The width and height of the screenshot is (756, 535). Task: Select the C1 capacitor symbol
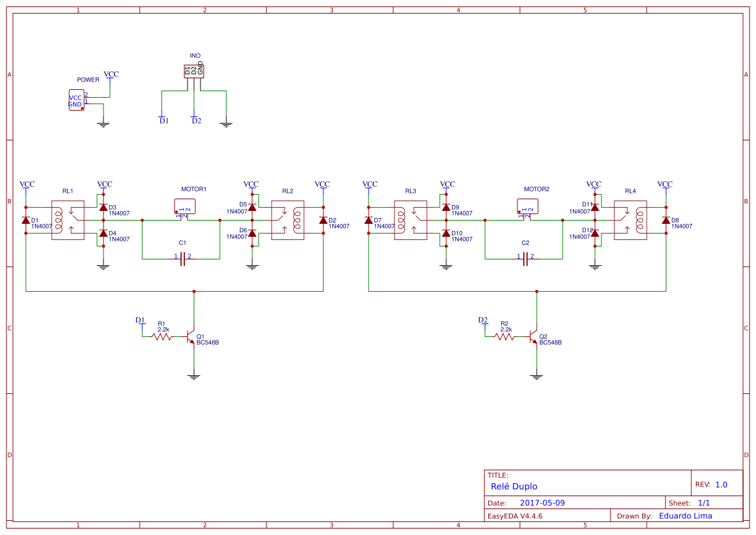point(182,259)
